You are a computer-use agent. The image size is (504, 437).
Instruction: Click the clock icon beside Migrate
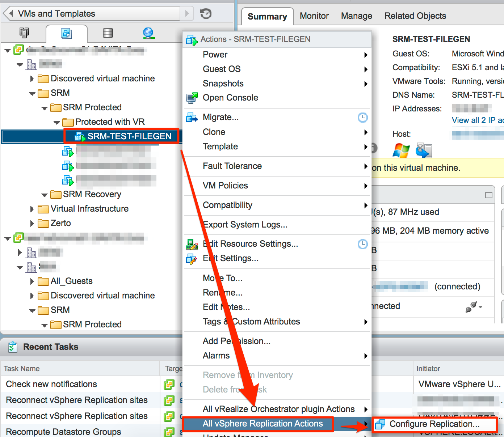pos(362,117)
